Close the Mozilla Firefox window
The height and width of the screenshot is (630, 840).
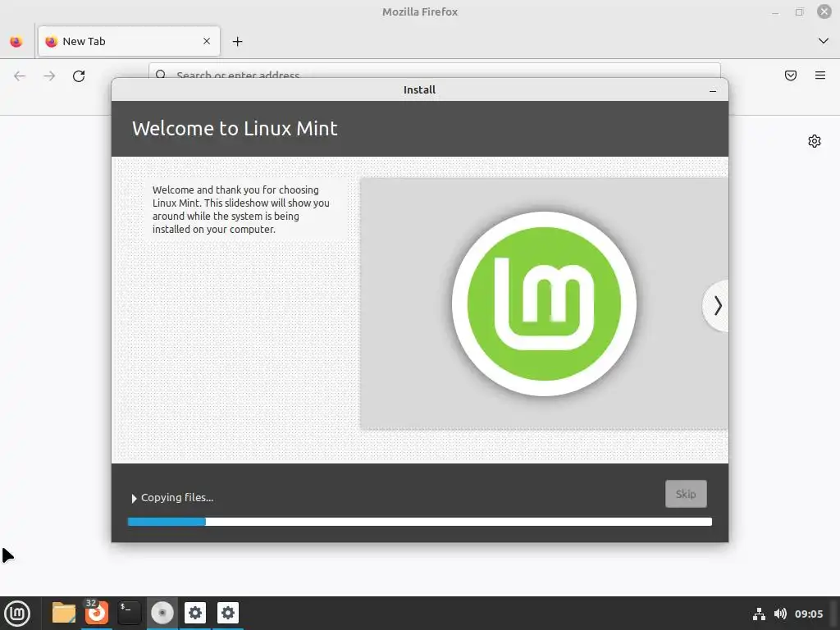[824, 11]
